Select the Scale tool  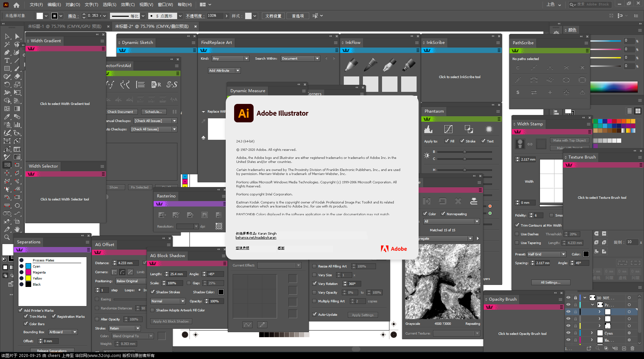17,84
